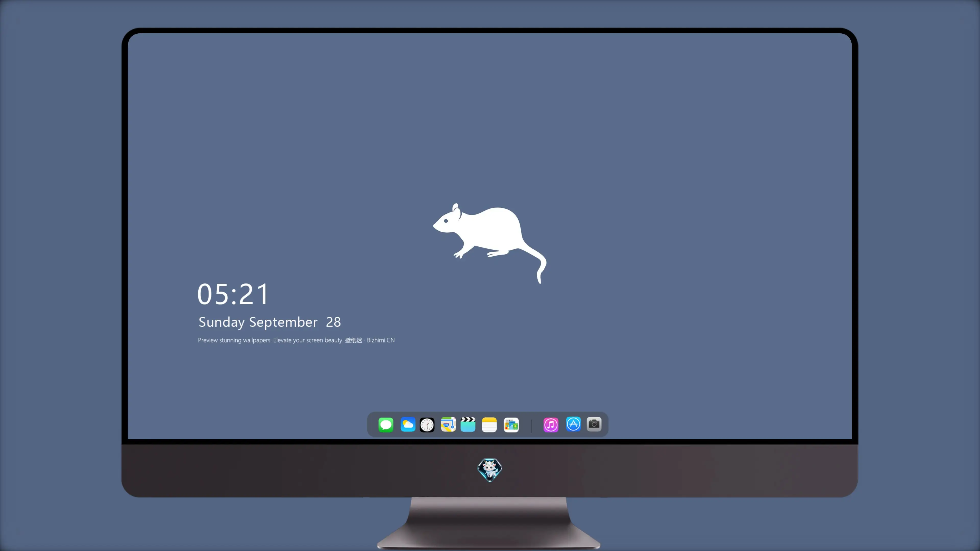Launch Maps from the dock
The height and width of the screenshot is (551, 980).
448,424
